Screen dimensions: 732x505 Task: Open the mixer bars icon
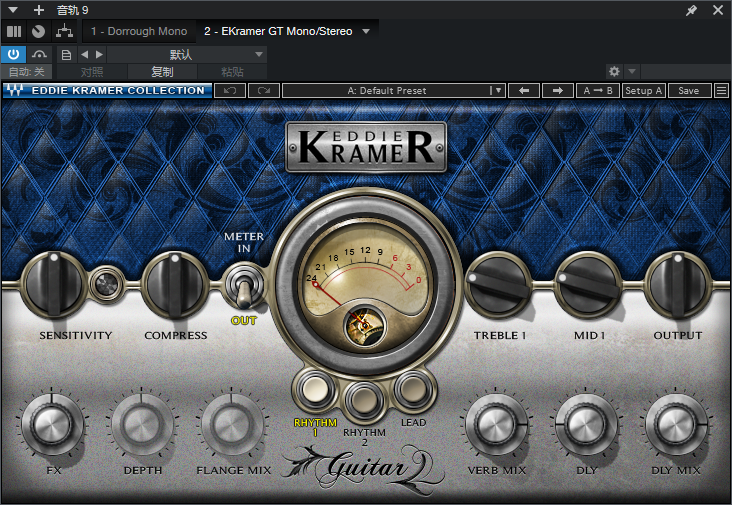(x=14, y=31)
